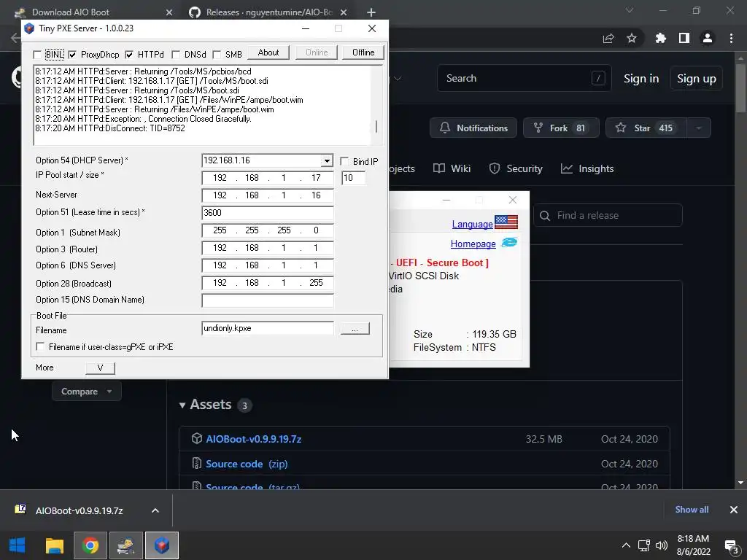Click the zip file icon beside Source code (zip)

196,463
